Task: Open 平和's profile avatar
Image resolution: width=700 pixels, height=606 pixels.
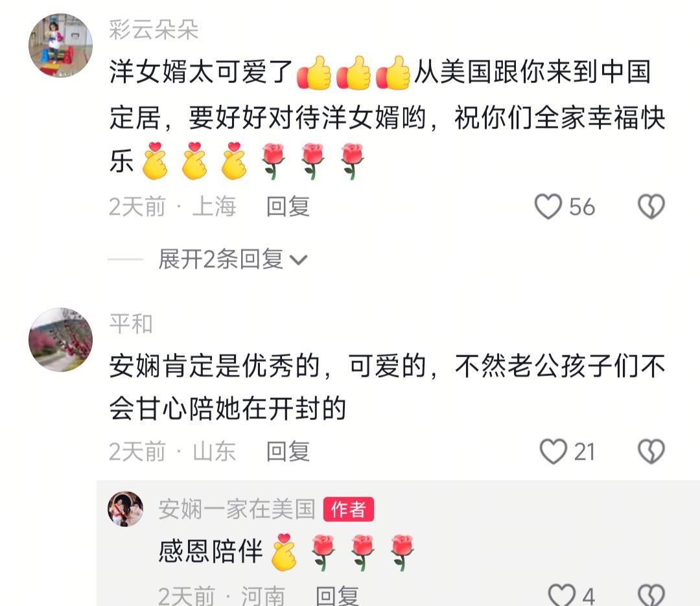Action: 61,340
